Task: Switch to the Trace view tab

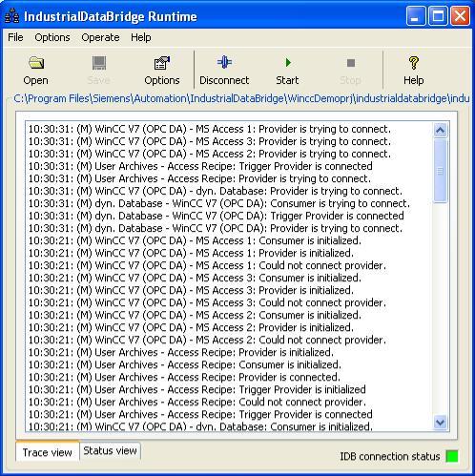Action: [x=47, y=452]
